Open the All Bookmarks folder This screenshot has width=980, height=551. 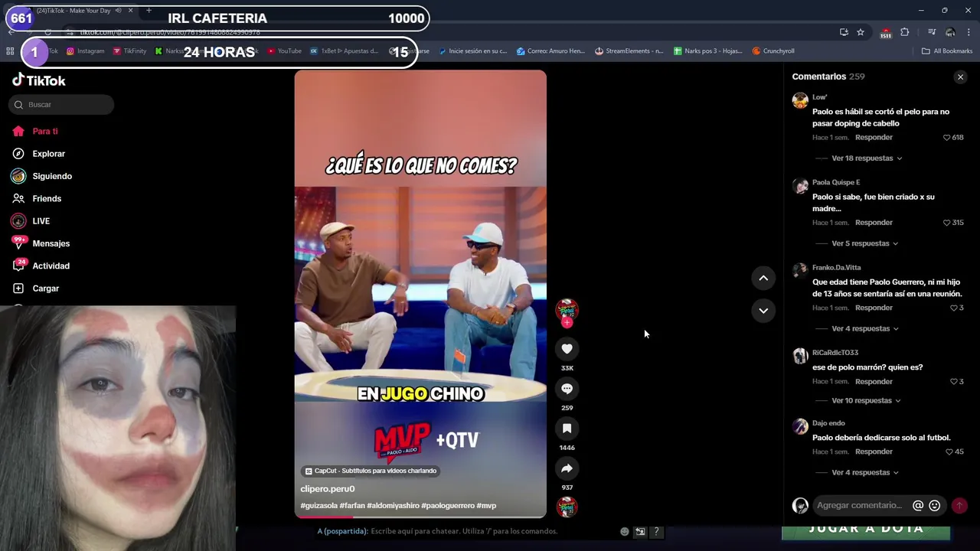[x=947, y=51]
